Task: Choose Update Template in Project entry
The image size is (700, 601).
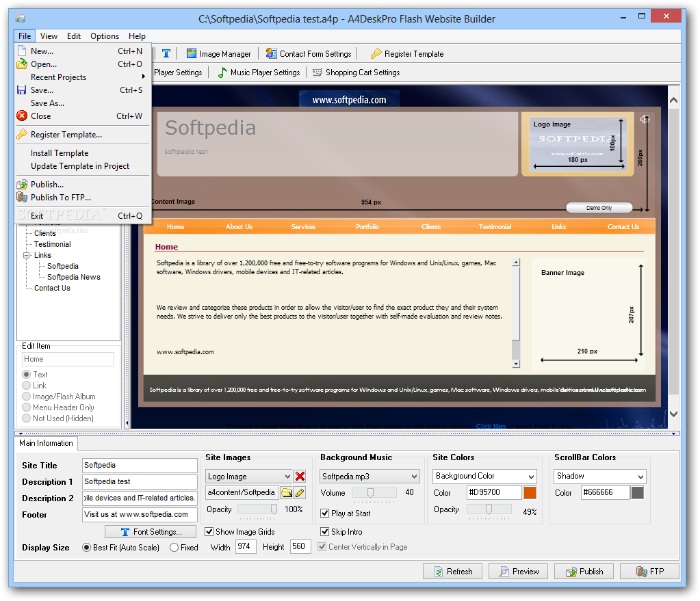Action: pyautogui.click(x=83, y=166)
